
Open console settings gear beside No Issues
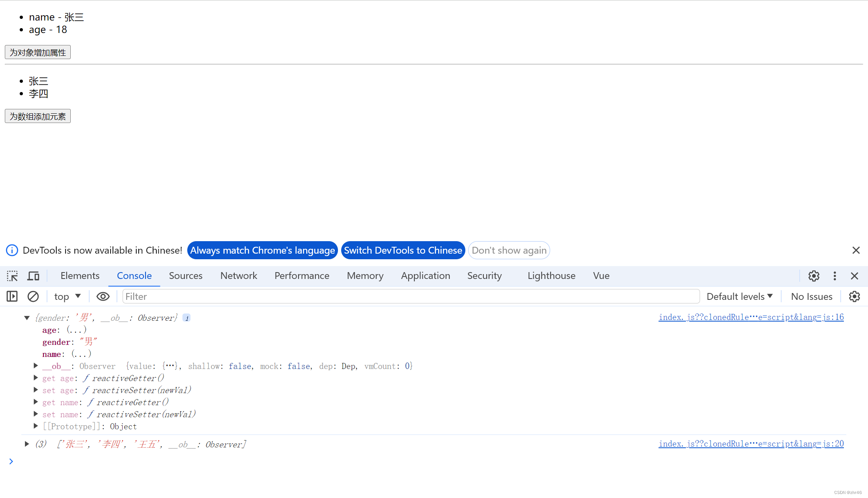[854, 297]
